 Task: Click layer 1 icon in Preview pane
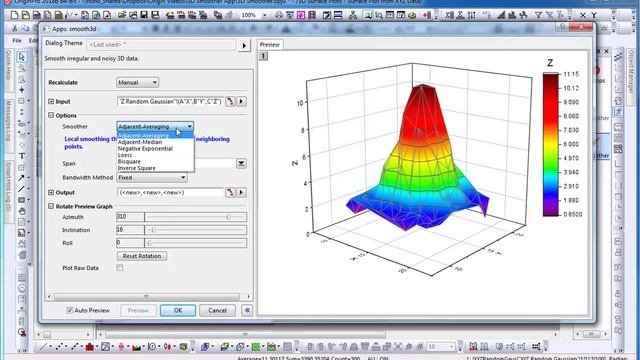pyautogui.click(x=263, y=56)
